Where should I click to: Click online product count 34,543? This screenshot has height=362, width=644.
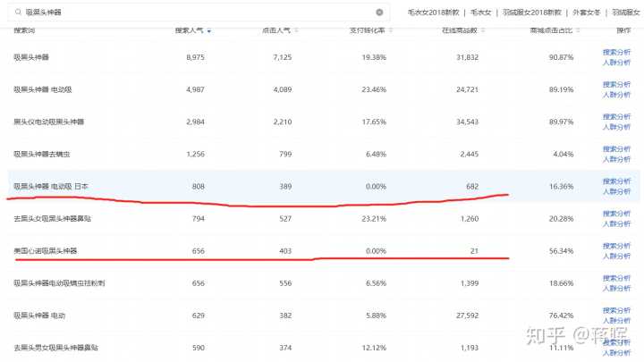point(468,122)
